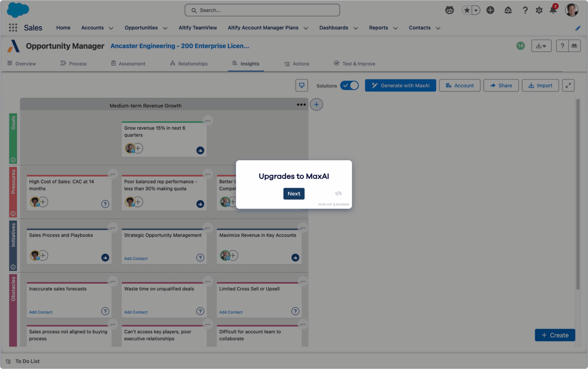588x369 pixels.
Task: Open the To Do List icon
Action: (8, 361)
